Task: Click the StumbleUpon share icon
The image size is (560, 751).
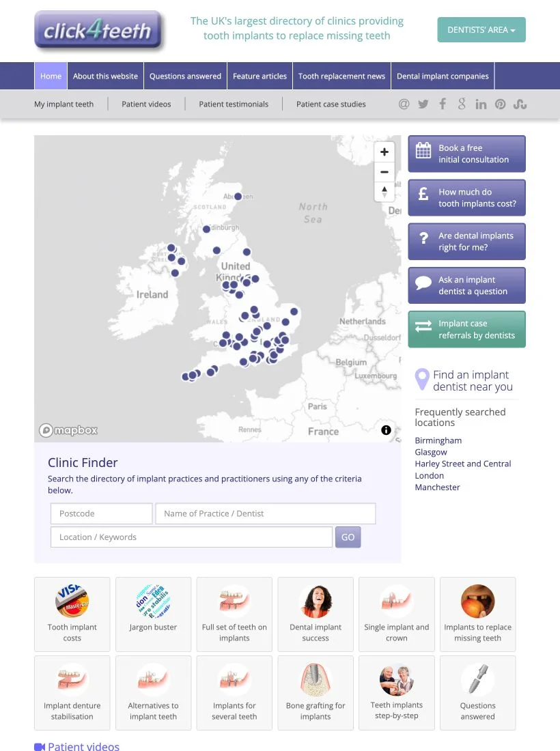Action: [520, 104]
